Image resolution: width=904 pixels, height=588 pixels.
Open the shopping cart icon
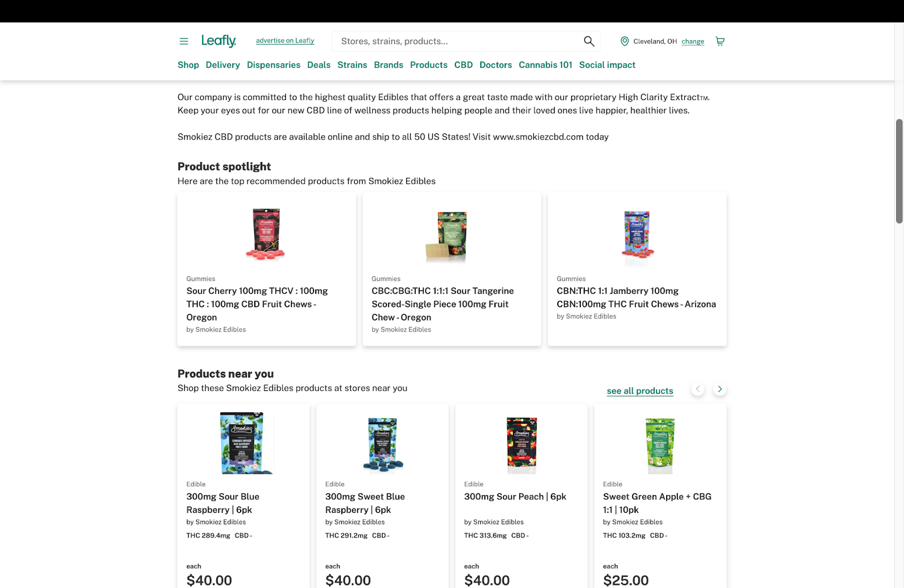720,41
